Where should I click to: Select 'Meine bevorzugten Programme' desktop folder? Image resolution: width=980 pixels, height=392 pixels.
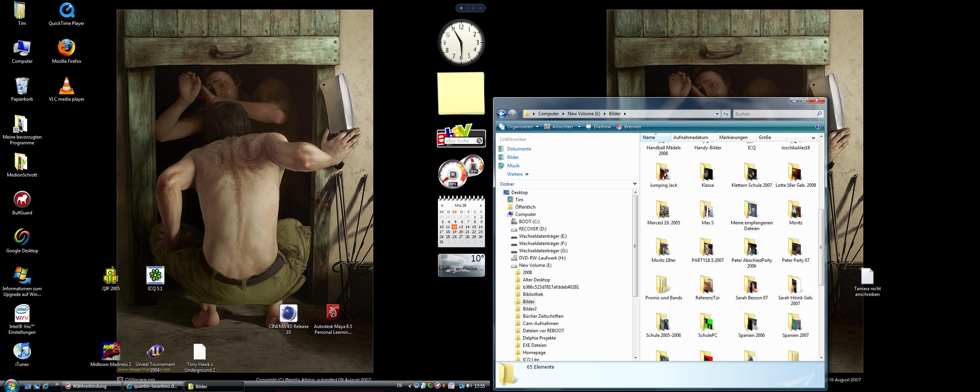(x=22, y=130)
